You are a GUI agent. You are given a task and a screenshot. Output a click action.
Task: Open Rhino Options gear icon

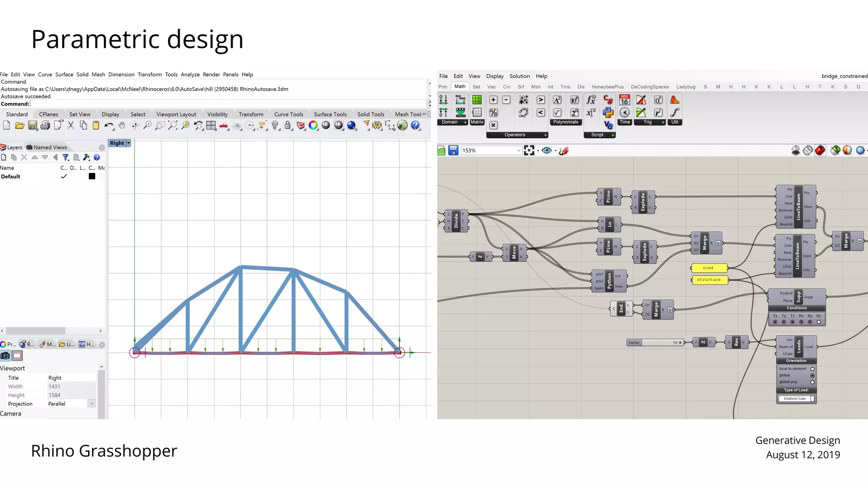pyautogui.click(x=377, y=125)
